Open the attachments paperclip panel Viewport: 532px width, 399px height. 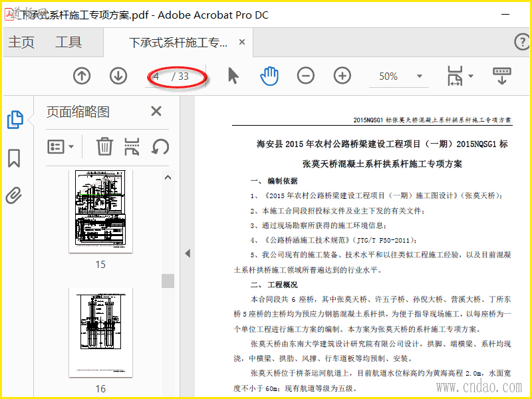pos(14,195)
